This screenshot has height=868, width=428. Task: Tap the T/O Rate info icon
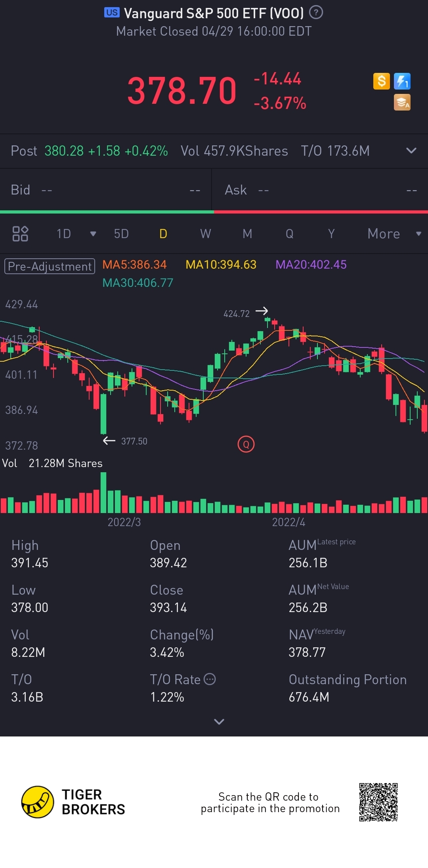pyautogui.click(x=210, y=679)
